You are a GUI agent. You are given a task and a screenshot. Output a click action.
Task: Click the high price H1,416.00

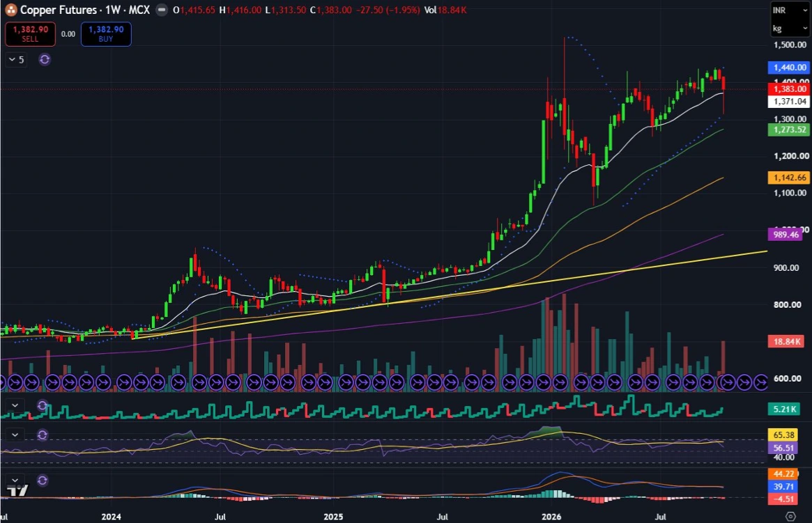(x=240, y=10)
